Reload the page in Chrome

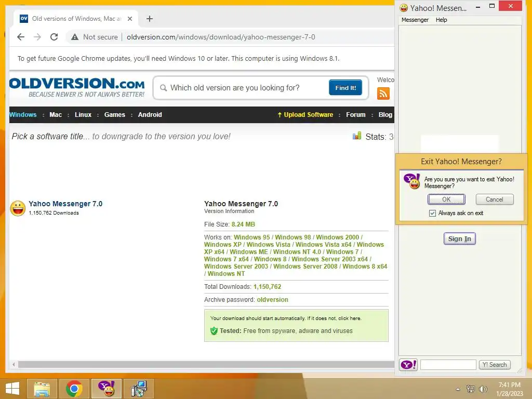54,37
